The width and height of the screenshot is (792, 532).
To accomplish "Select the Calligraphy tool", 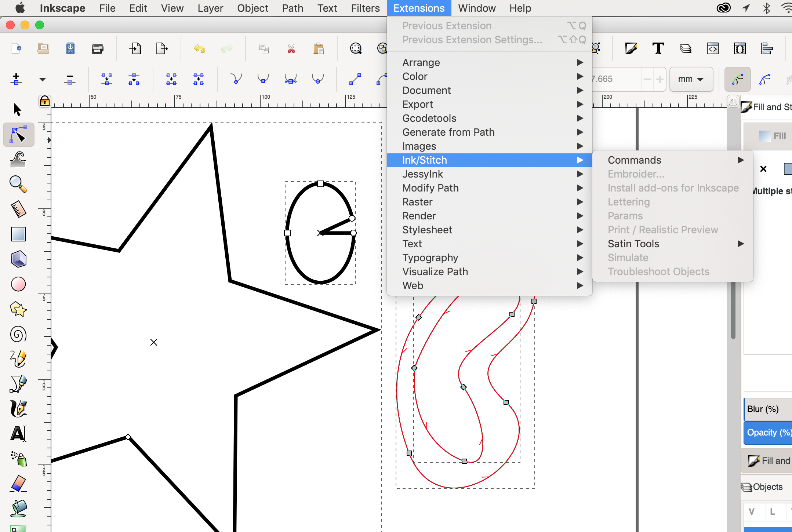I will tap(18, 408).
